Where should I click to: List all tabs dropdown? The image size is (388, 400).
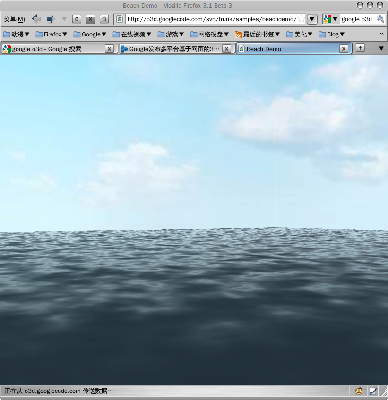click(x=382, y=48)
